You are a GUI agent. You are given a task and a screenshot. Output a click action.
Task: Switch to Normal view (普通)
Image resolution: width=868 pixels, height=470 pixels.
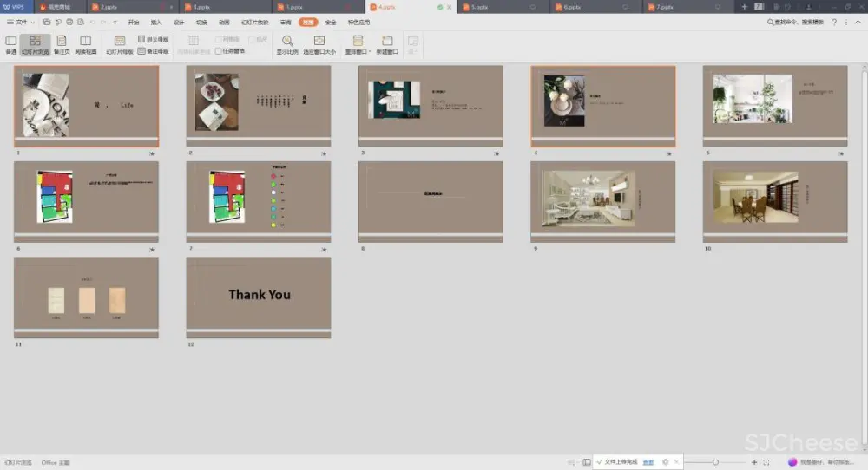click(x=11, y=44)
